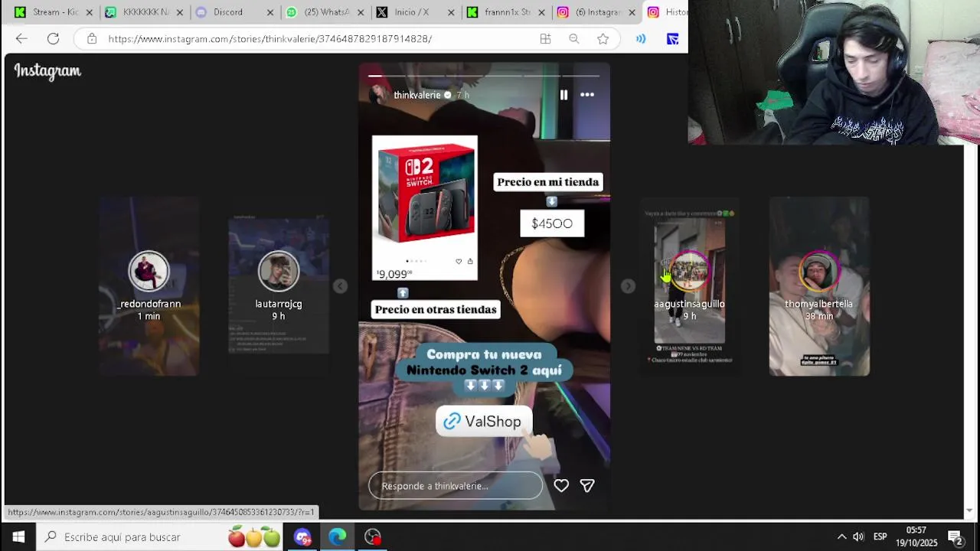
Task: Open aagustinsaguillo's story
Action: (x=689, y=286)
